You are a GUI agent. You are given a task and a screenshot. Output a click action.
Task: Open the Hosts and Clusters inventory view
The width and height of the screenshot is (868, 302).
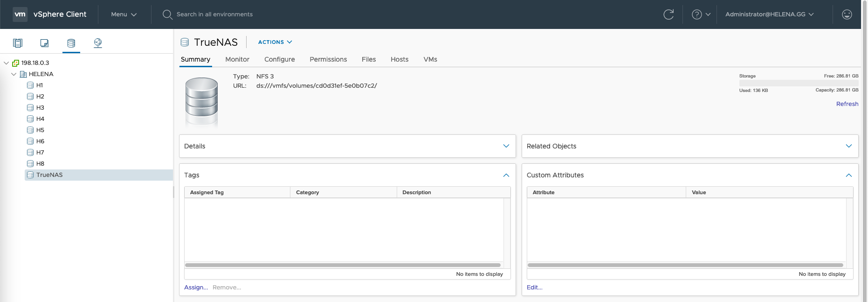[x=18, y=43]
